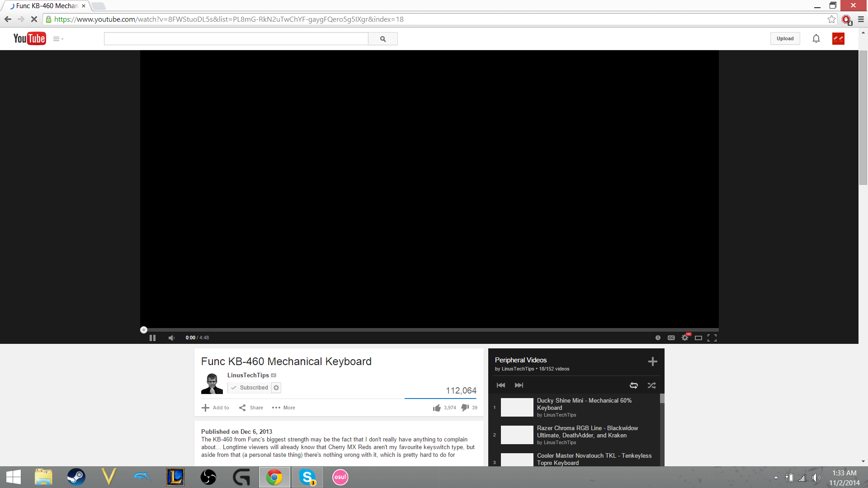Pause the video playback

coord(153,338)
